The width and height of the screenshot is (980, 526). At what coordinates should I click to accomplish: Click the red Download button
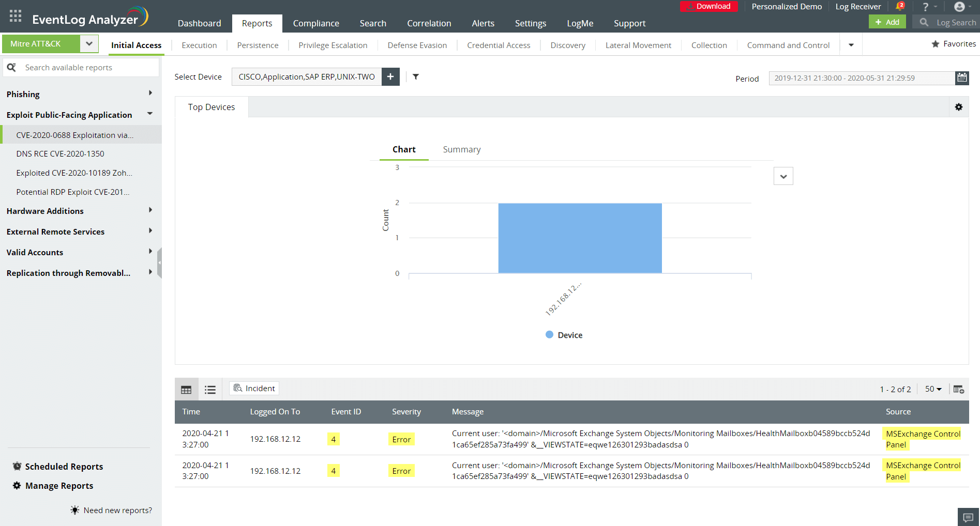tap(709, 6)
